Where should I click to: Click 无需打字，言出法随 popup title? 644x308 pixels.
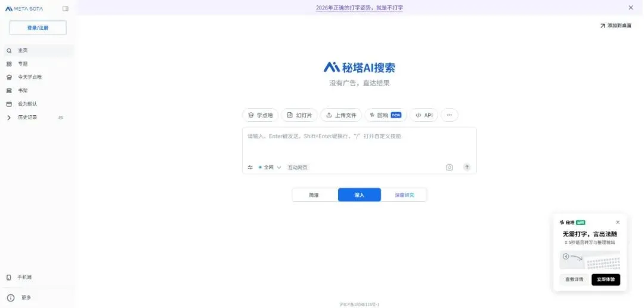[x=590, y=234]
